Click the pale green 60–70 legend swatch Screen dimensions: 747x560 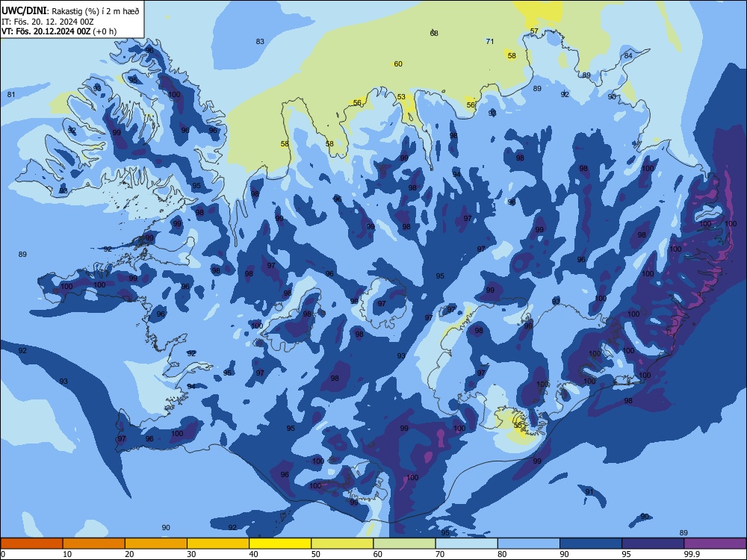point(404,544)
